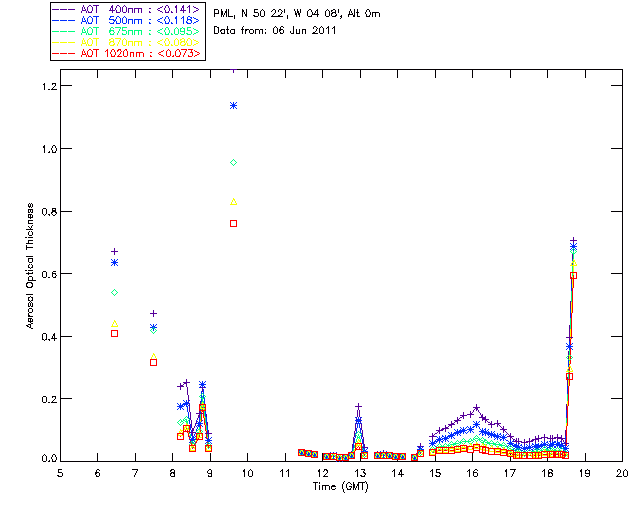Click the 1.2 tick label on y-axis
This screenshot has width=640, height=512.
pyautogui.click(x=44, y=86)
